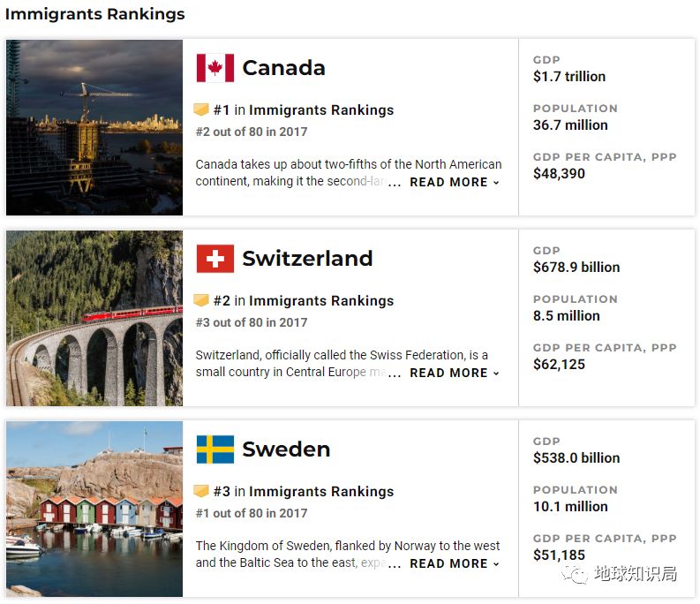This screenshot has height=604, width=700.
Task: Open the Canada country title link
Action: 283,68
